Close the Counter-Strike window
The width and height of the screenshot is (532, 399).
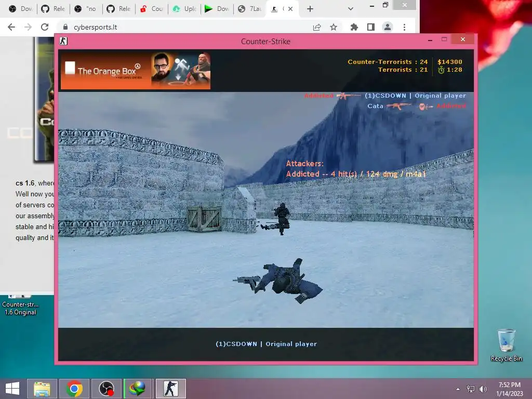463,39
